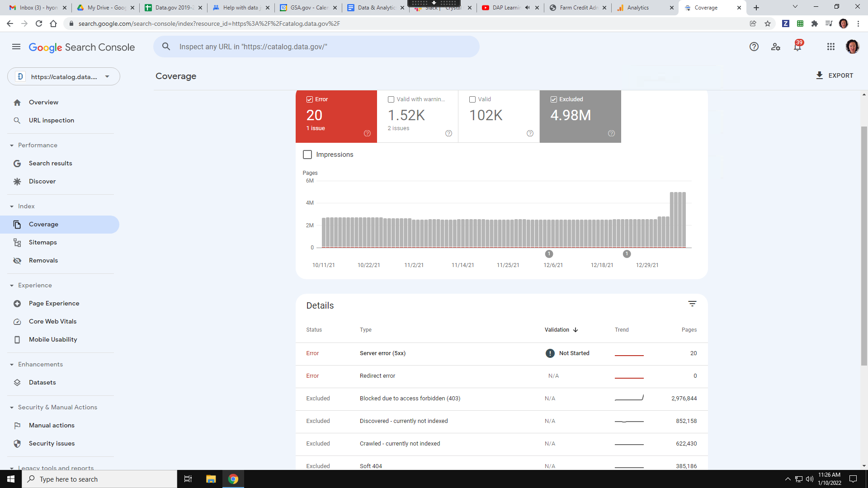The height and width of the screenshot is (488, 868).
Task: Share this page from the address bar
Action: pos(753,23)
